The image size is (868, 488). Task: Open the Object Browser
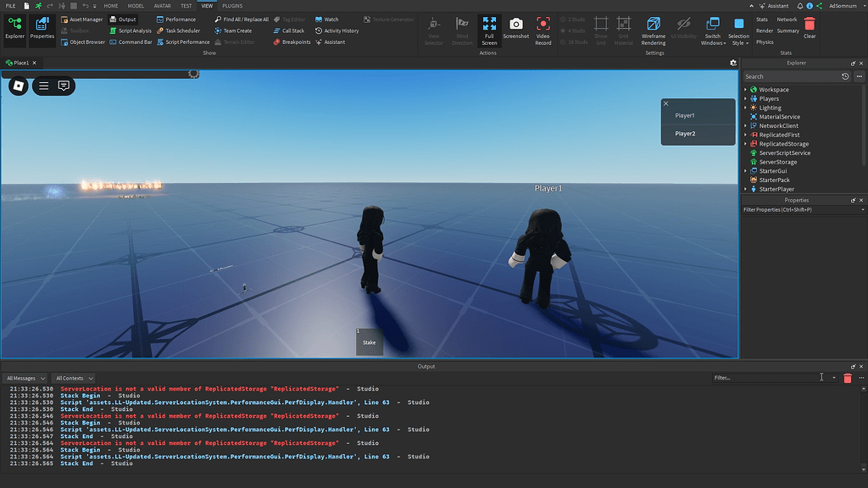82,42
